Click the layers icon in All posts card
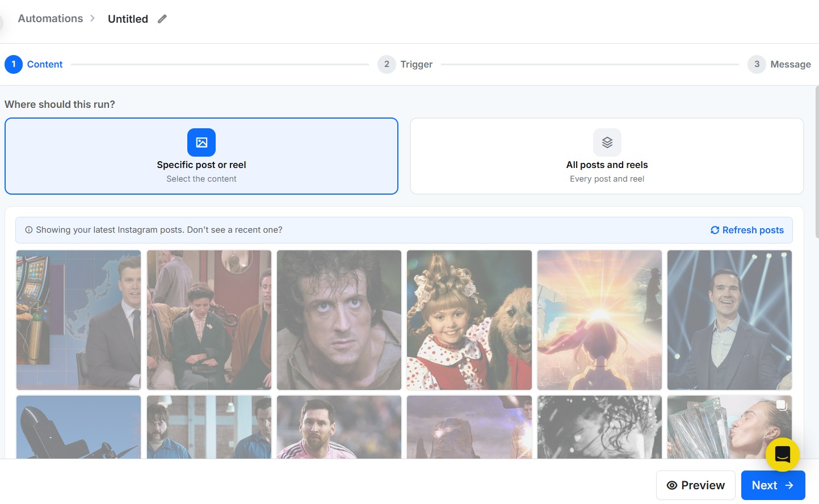The height and width of the screenshot is (504, 819). pyautogui.click(x=607, y=142)
